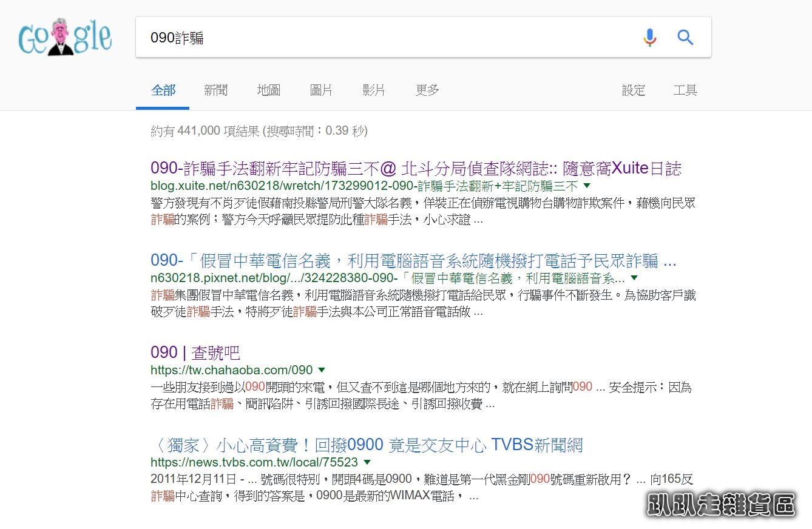Expand dropdown arrow beside news.tvbs.com.tw URL
This screenshot has width=812, height=529.
367,462
